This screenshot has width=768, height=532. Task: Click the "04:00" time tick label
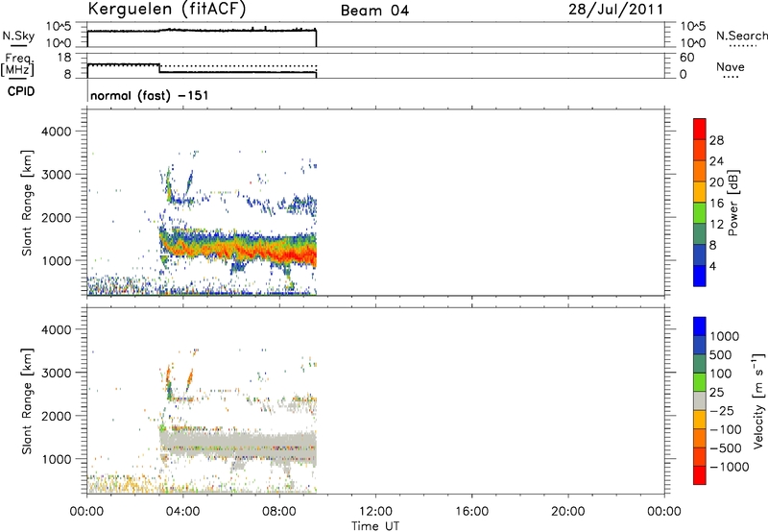coord(182,512)
